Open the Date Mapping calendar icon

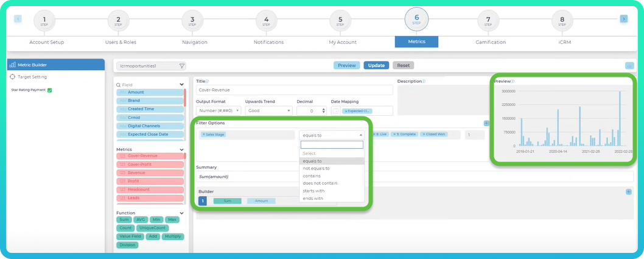pos(336,111)
